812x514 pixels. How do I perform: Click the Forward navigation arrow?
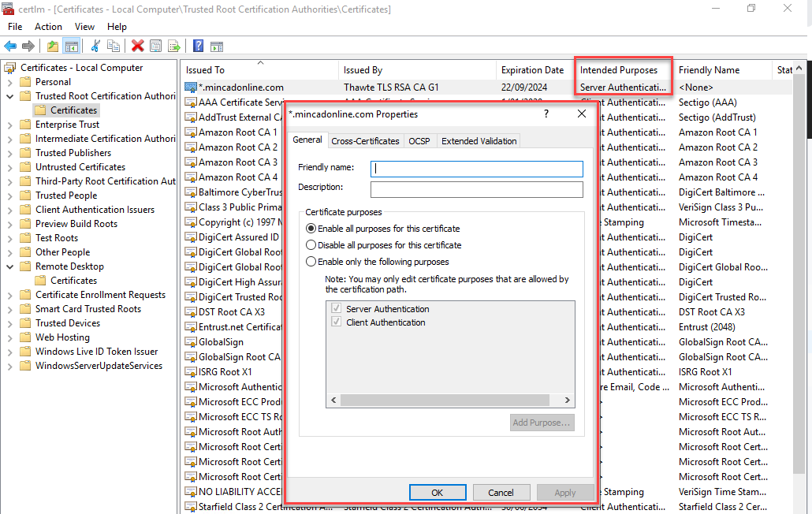click(x=27, y=45)
